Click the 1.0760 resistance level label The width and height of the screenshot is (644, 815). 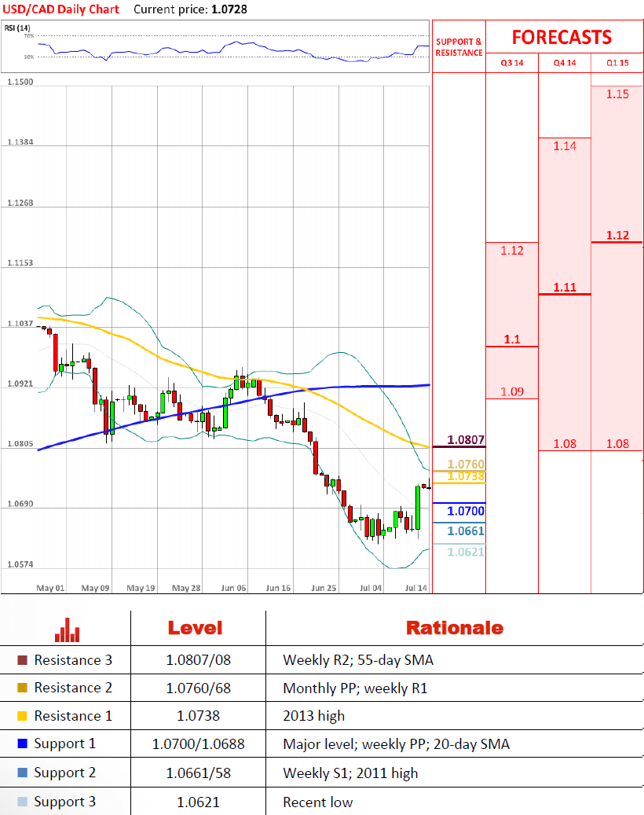466,464
